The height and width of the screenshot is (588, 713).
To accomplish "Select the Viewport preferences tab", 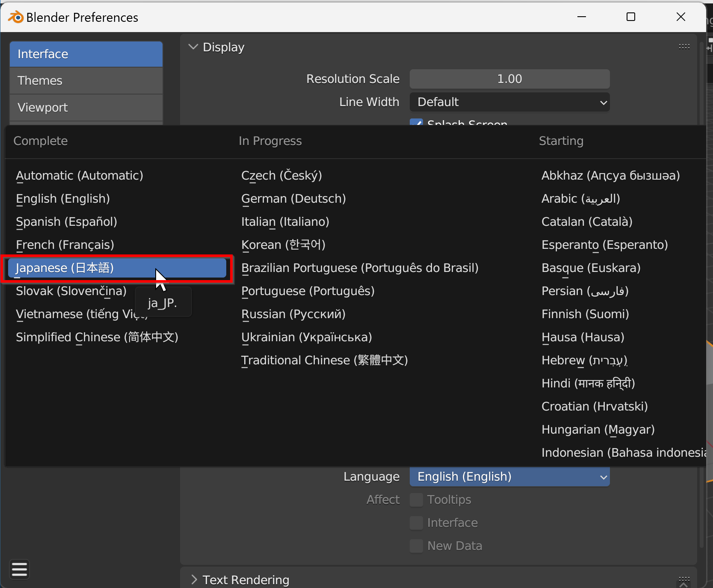I will coord(86,108).
